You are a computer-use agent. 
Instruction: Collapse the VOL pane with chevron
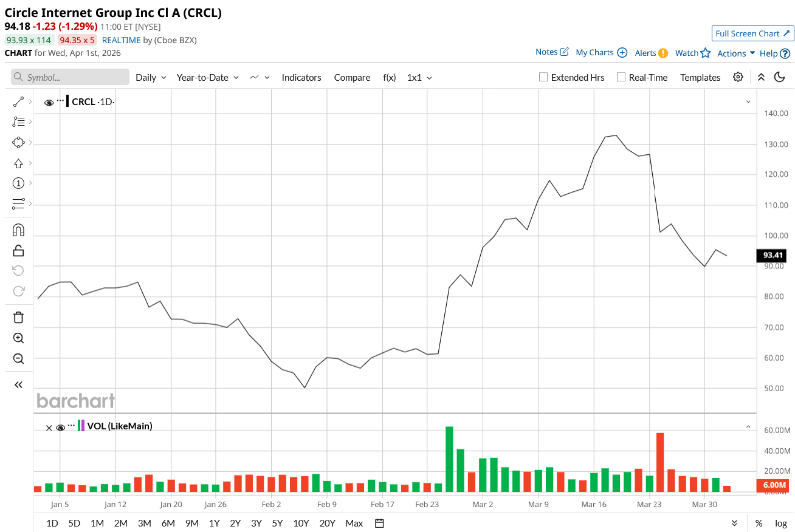pyautogui.click(x=748, y=426)
